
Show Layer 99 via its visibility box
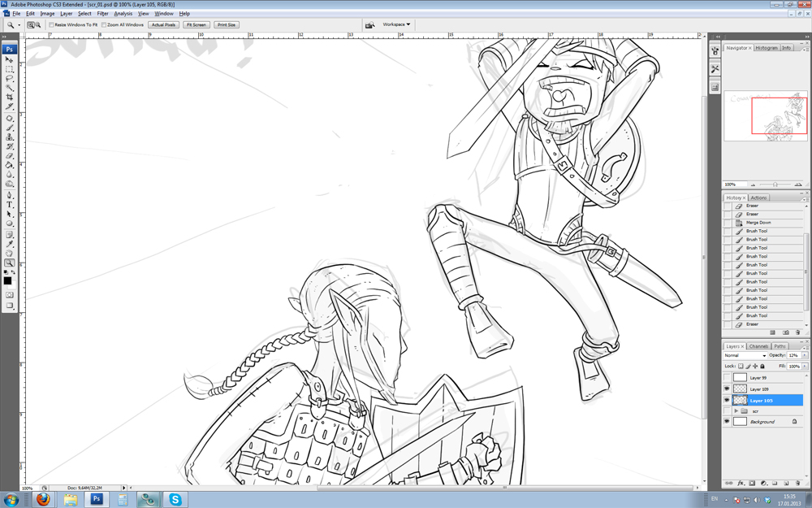(x=727, y=378)
